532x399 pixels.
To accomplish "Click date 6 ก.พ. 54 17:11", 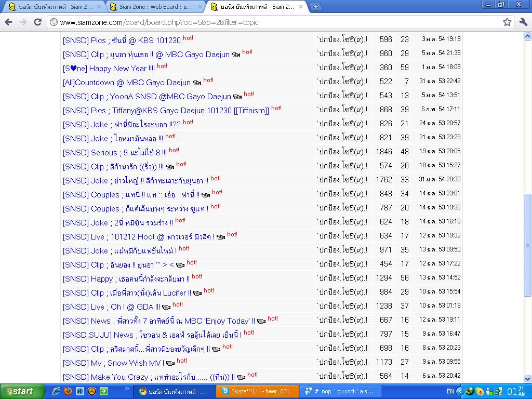I will coord(441,109).
